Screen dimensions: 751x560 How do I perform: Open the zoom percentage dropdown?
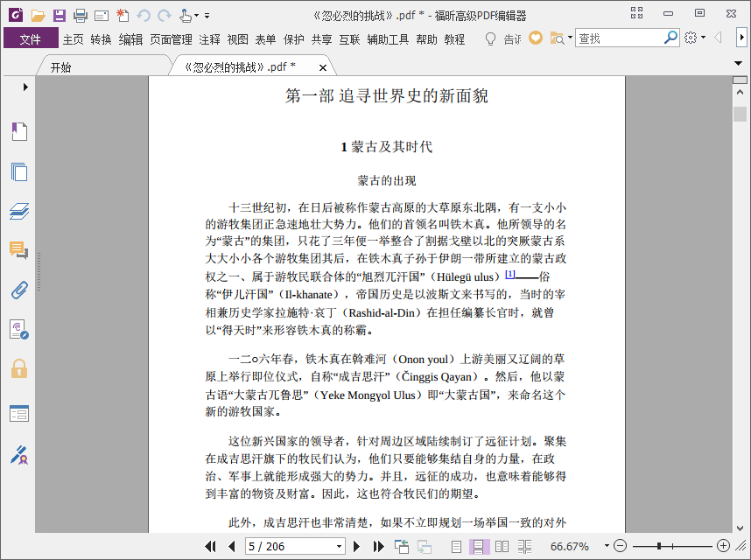pos(607,546)
